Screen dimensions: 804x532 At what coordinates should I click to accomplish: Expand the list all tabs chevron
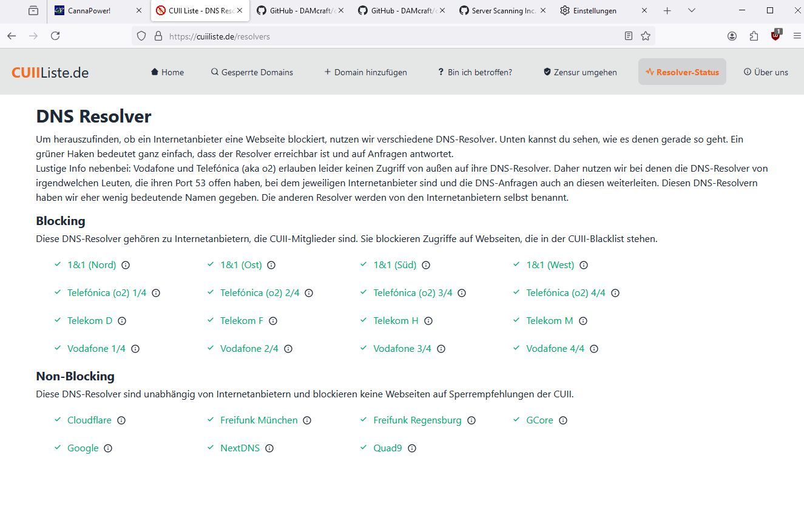coord(691,10)
